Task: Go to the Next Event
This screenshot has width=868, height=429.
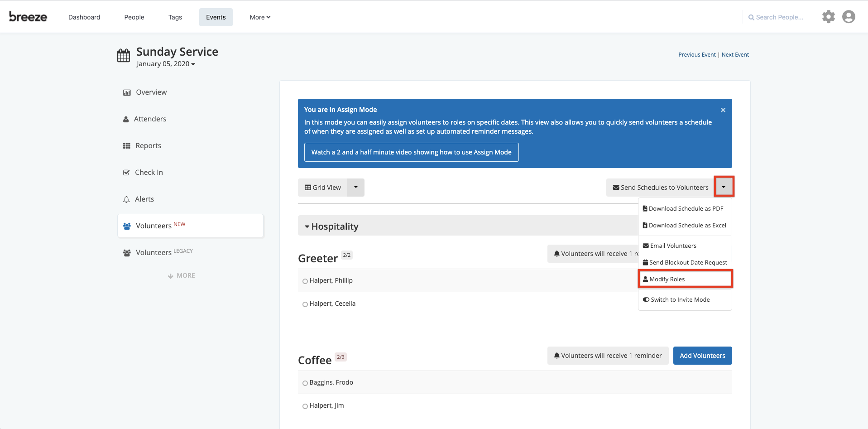Action: 735,55
